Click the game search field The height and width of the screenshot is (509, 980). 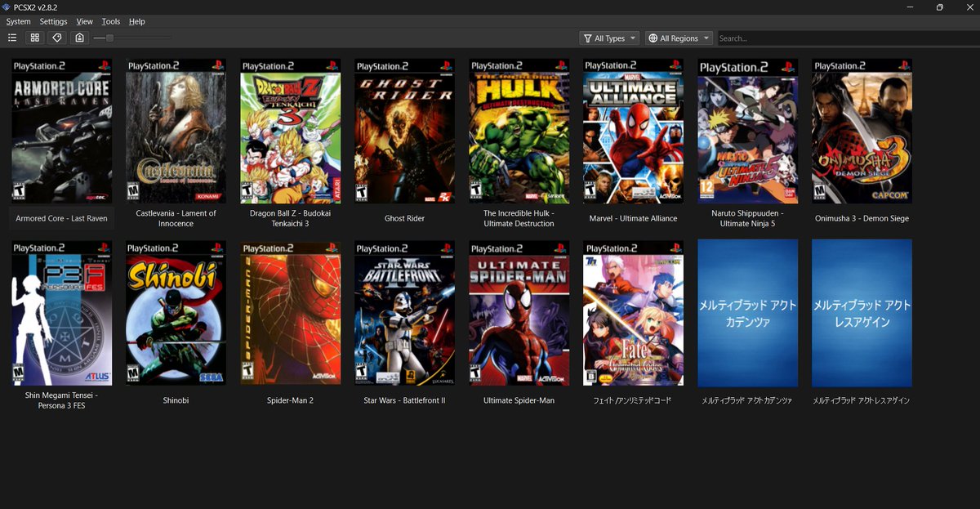pyautogui.click(x=848, y=38)
